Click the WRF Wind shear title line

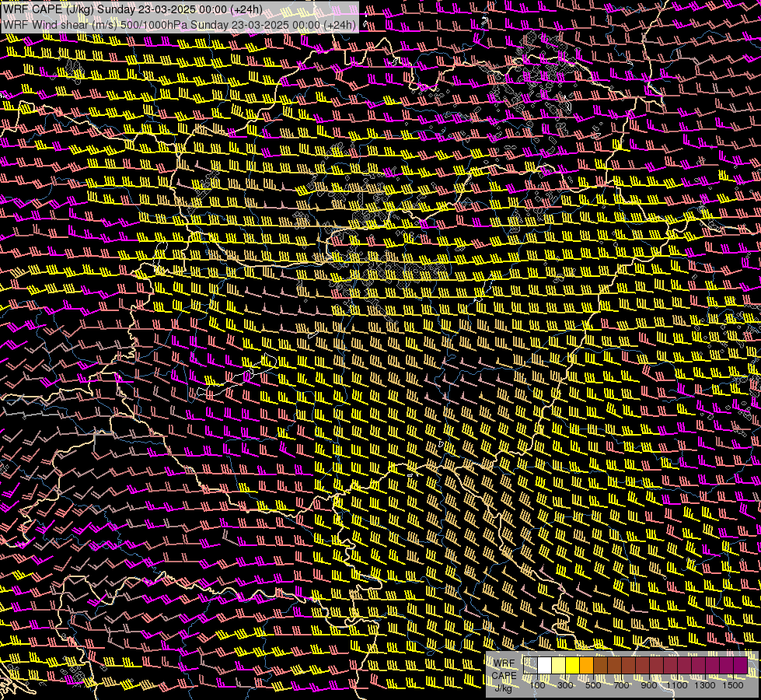180,25
